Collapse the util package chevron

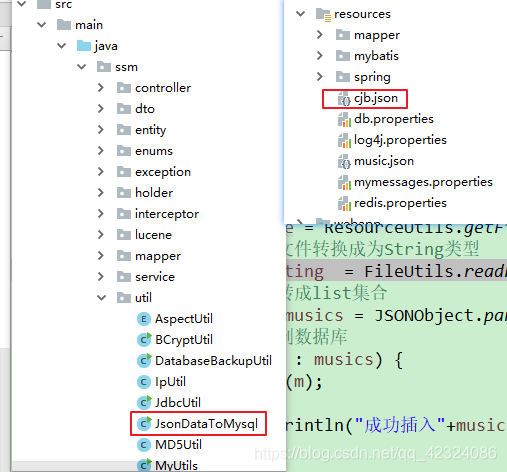[102, 298]
